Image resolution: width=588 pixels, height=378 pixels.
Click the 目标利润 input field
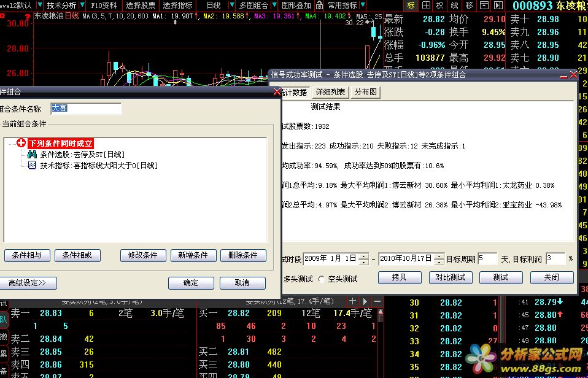tap(555, 259)
